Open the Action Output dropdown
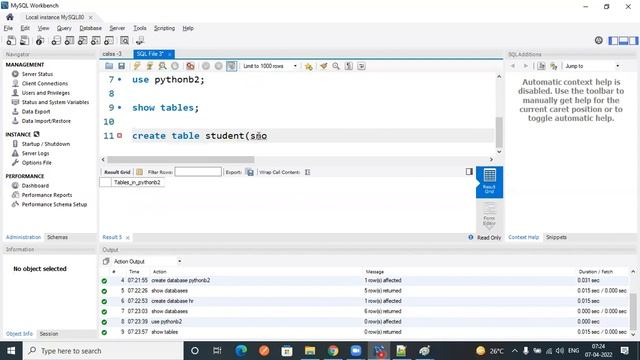Image resolution: width=640 pixels, height=360 pixels. 147,261
